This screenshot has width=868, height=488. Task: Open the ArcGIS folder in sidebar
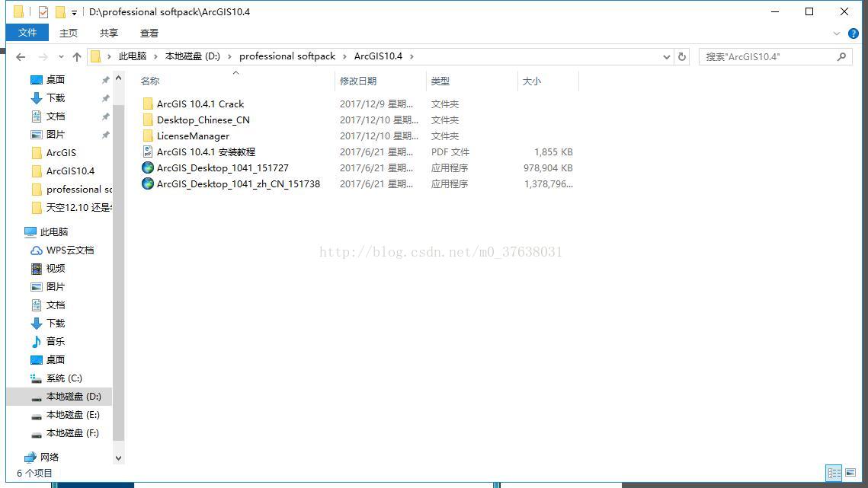61,153
